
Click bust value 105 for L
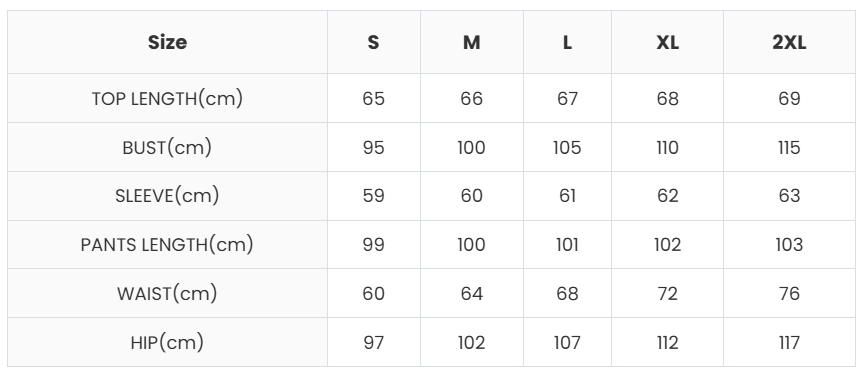click(567, 148)
